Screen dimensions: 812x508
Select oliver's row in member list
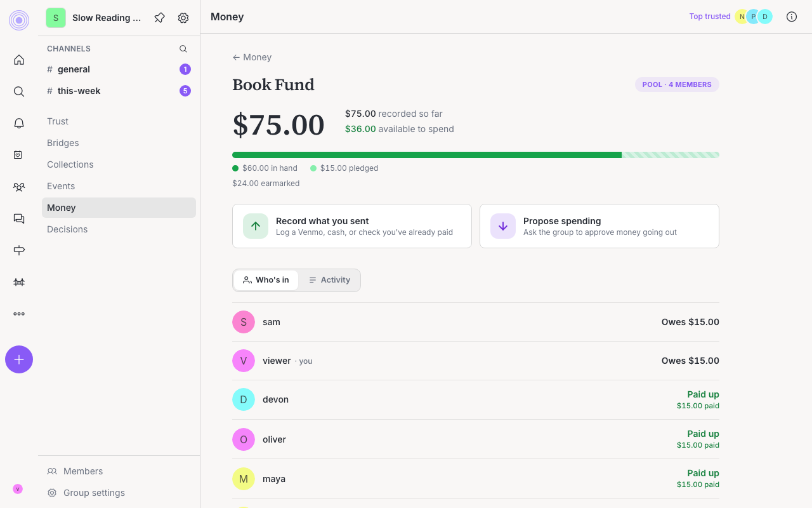tap(476, 439)
